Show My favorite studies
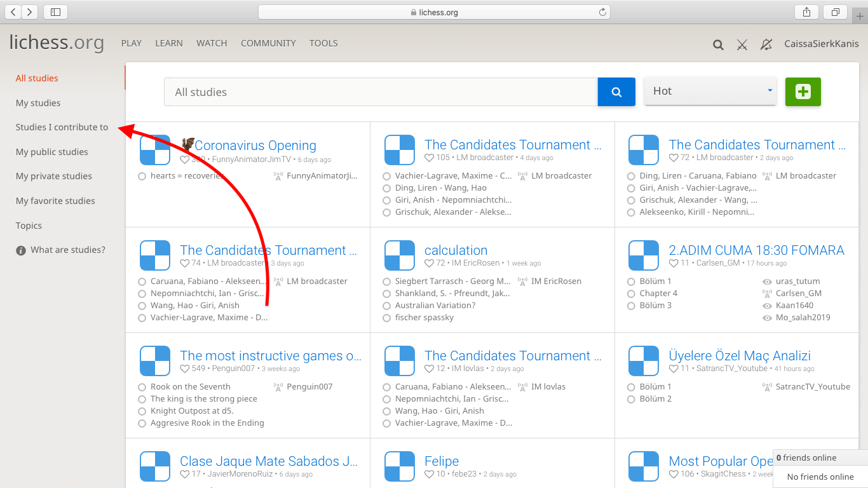 tap(55, 201)
